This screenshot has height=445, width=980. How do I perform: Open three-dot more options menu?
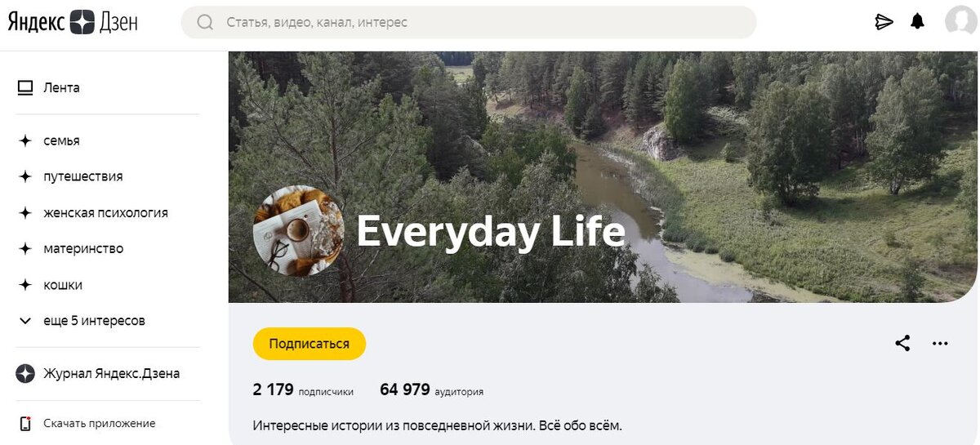(940, 344)
